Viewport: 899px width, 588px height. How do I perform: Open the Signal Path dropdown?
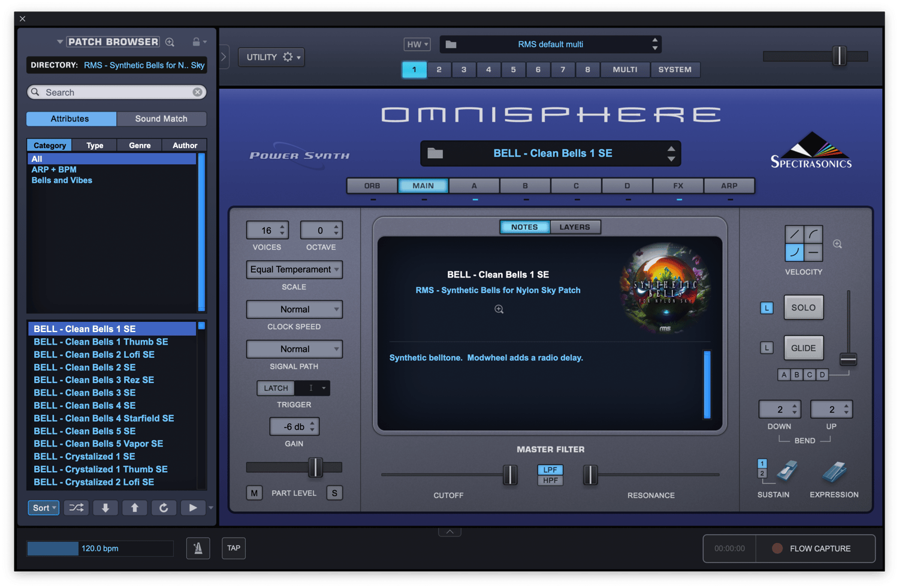pyautogui.click(x=294, y=349)
